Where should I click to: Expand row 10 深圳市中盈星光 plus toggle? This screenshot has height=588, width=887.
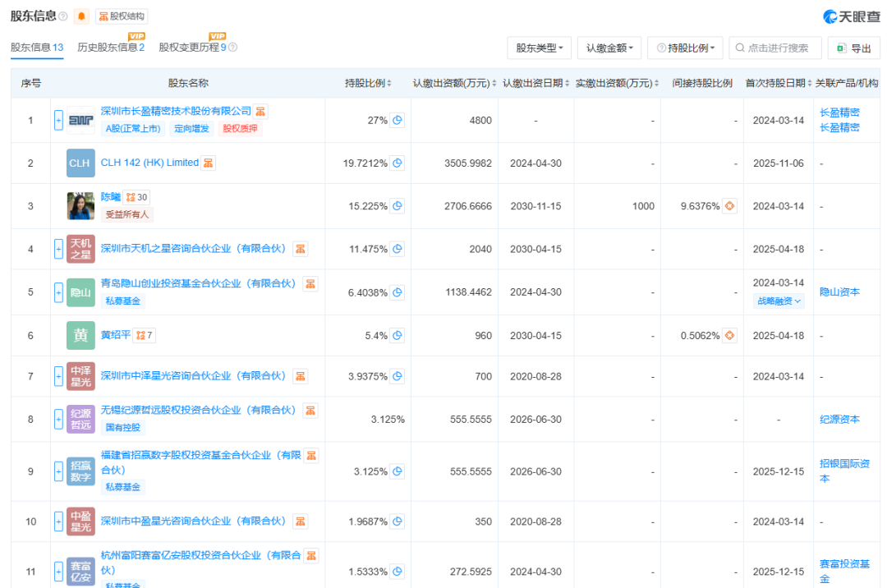58,521
